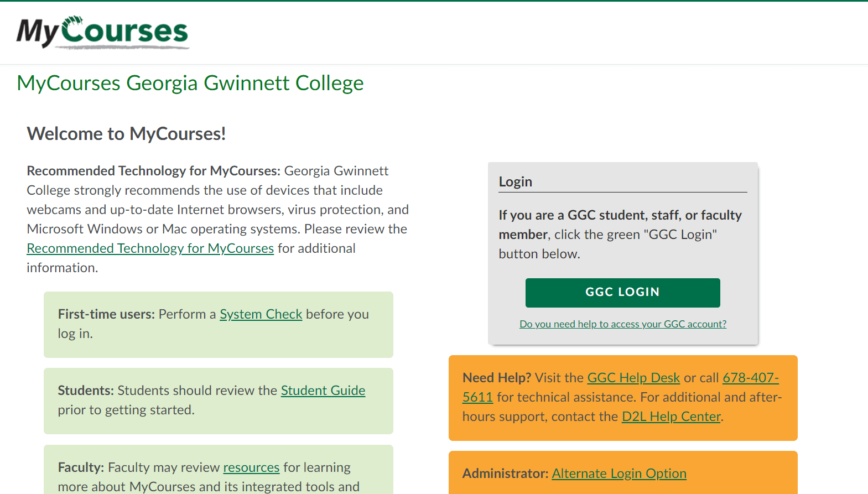
Task: Click the 'First-time users:' label
Action: coord(106,314)
